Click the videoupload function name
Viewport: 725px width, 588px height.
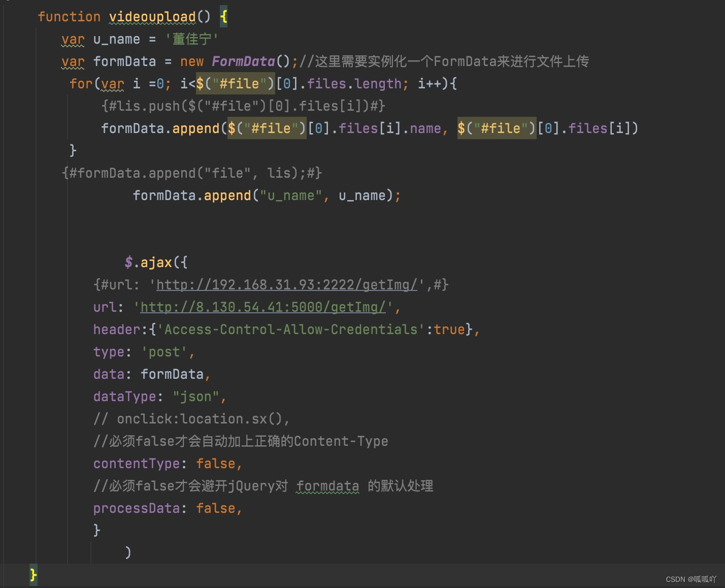(x=152, y=17)
